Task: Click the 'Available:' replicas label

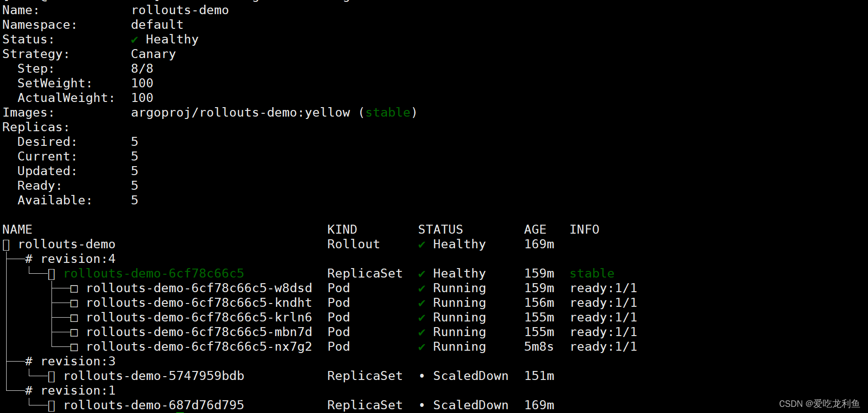Action: coord(55,200)
